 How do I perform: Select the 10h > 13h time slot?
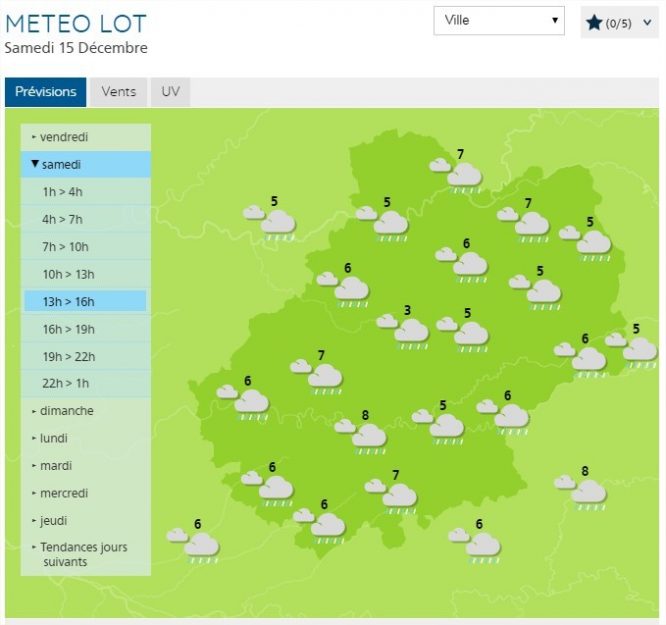pos(86,274)
